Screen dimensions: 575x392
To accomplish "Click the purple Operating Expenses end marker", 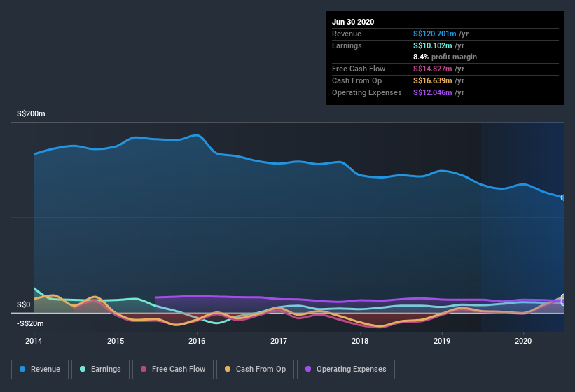I will click(563, 302).
